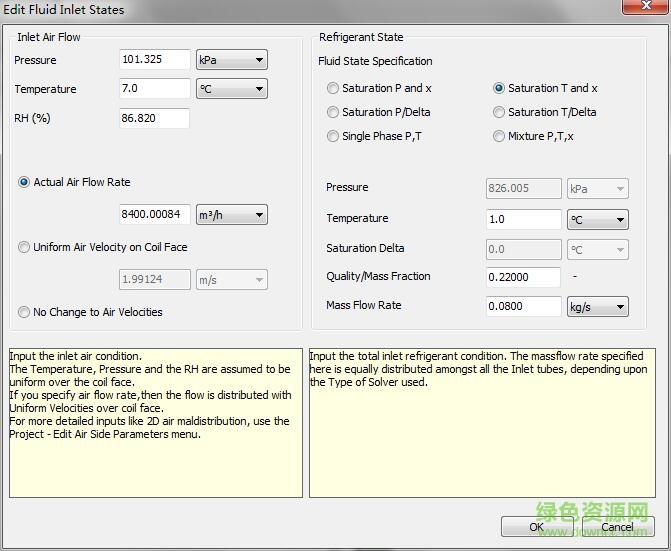Screen dimensions: 671x551
Task: Select Saturation T and x option
Action: (x=499, y=88)
